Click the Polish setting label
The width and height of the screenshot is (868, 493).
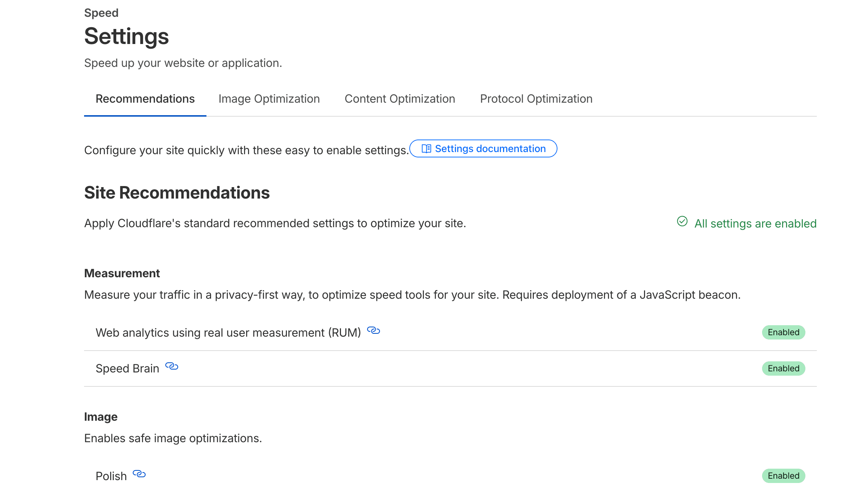point(111,476)
